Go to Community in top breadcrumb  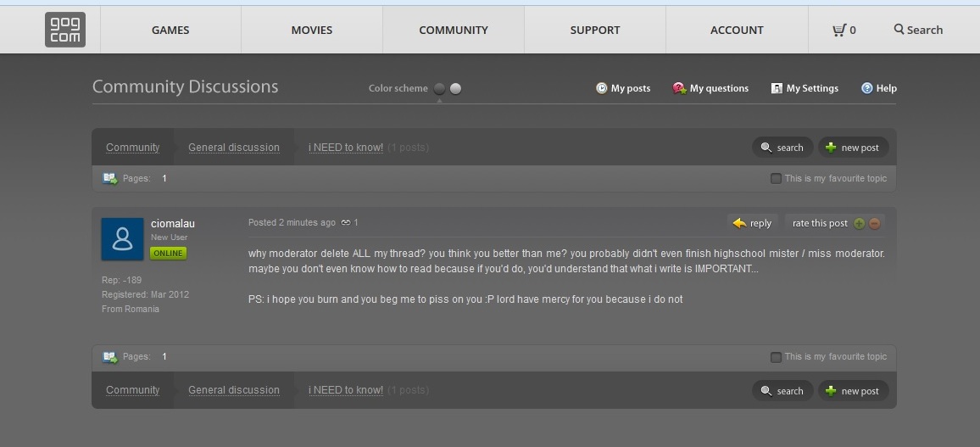(x=132, y=148)
